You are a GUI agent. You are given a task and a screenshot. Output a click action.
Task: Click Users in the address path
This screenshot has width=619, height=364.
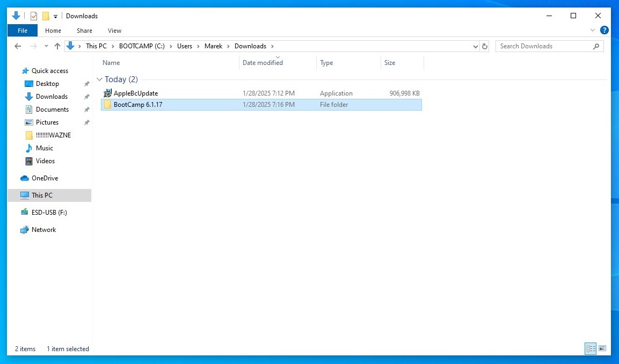[184, 46]
